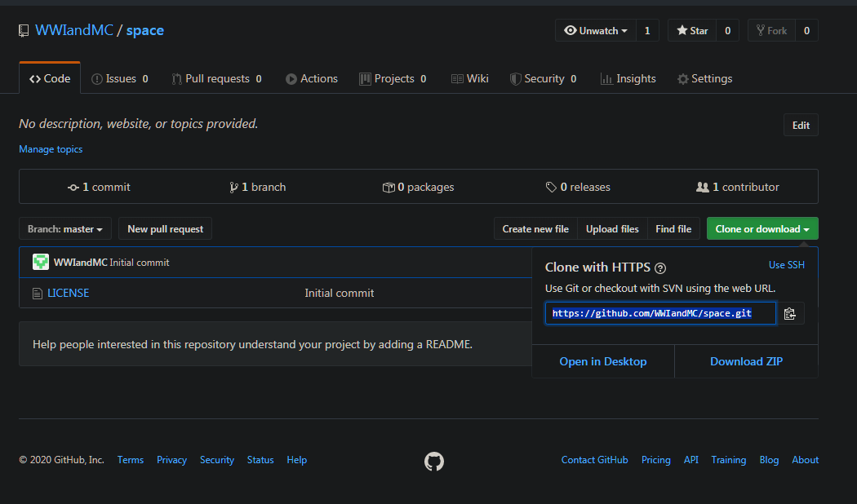Click the Star button
Screen dimensions: 857x504
[692, 30]
